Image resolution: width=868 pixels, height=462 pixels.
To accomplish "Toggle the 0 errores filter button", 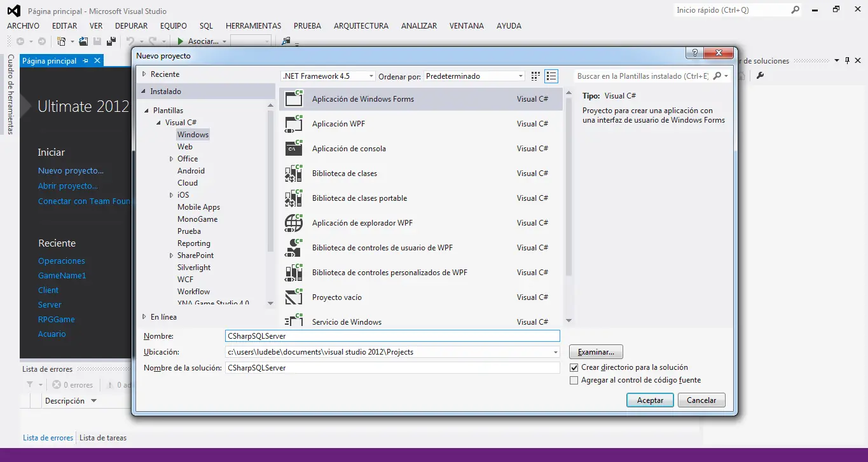I will (x=72, y=385).
